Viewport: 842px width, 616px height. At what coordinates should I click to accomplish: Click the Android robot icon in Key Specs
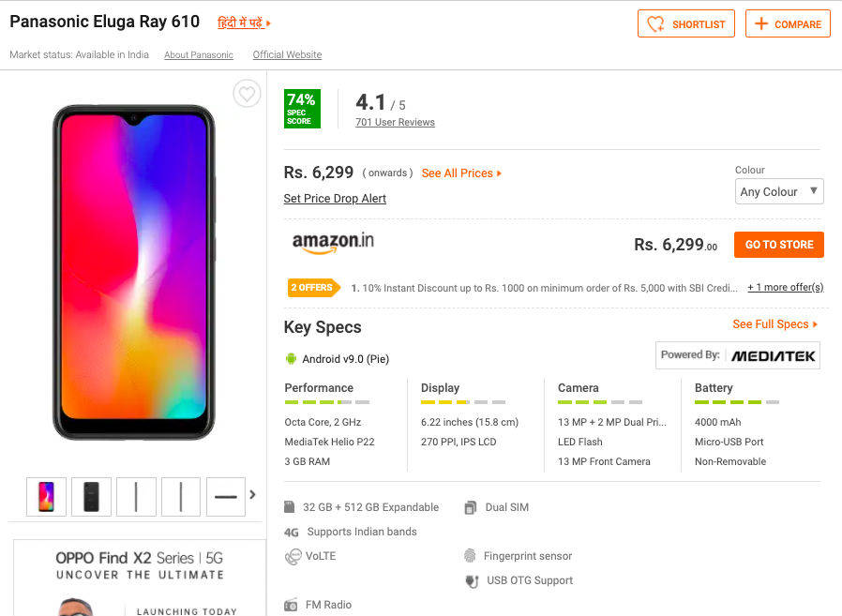291,358
